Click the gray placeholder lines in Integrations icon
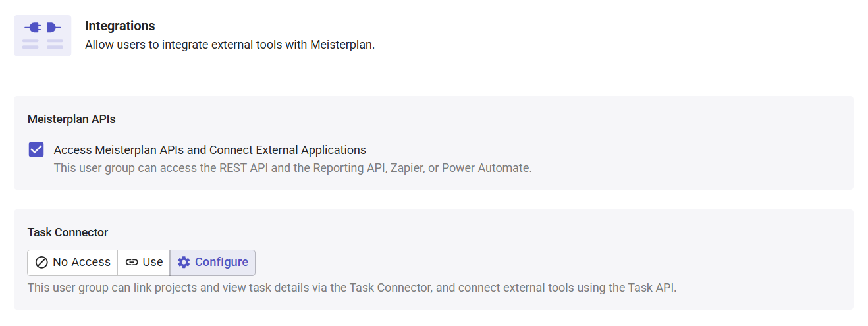The height and width of the screenshot is (326, 868). pos(42,44)
